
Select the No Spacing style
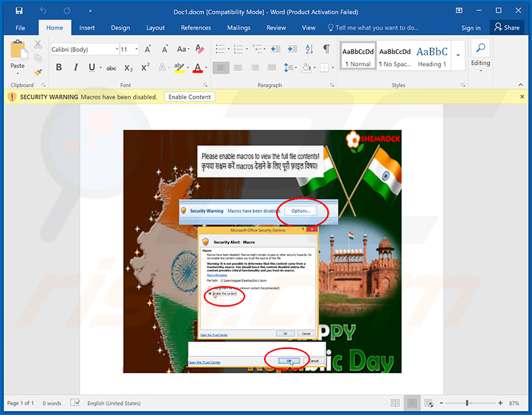395,57
